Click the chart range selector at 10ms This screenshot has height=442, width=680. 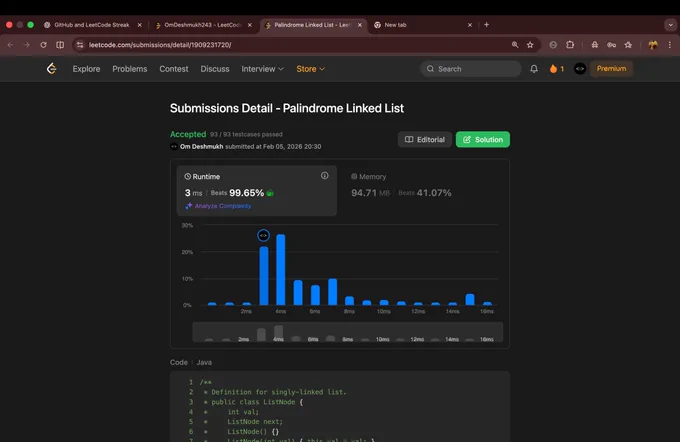[x=382, y=339]
